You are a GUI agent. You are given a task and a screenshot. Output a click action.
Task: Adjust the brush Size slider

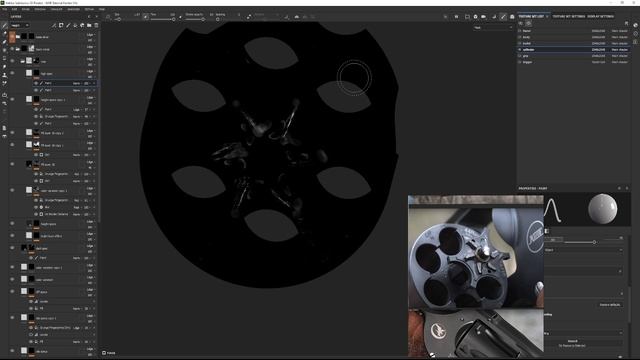point(118,19)
